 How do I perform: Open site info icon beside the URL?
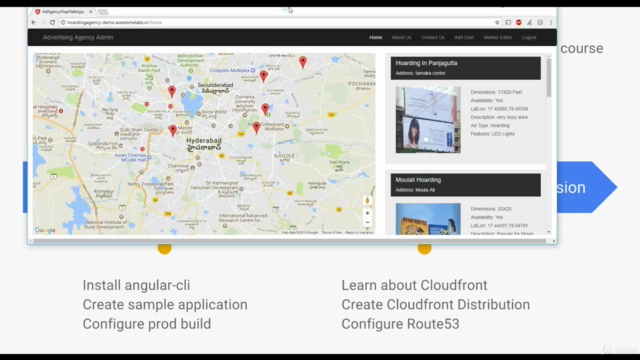click(x=63, y=22)
